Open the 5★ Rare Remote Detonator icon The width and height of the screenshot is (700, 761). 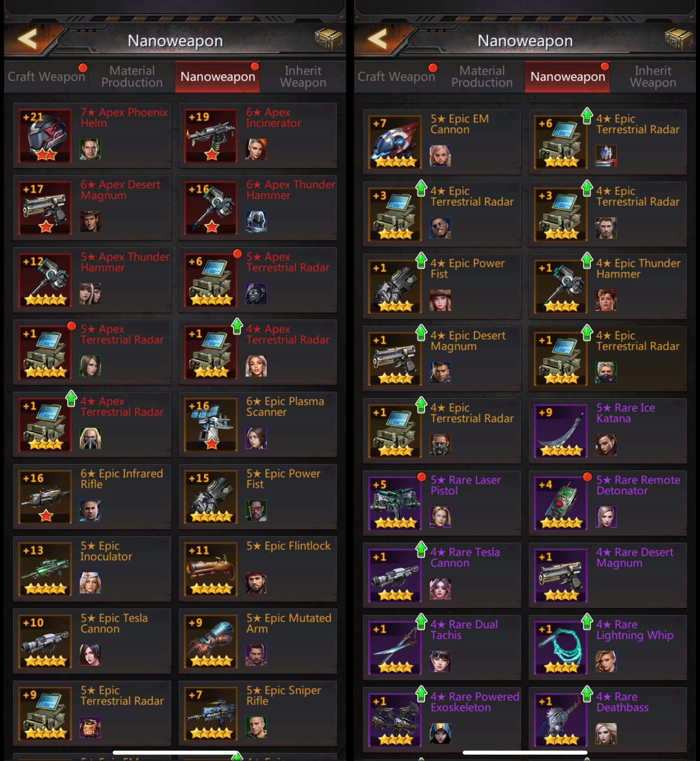click(x=561, y=503)
